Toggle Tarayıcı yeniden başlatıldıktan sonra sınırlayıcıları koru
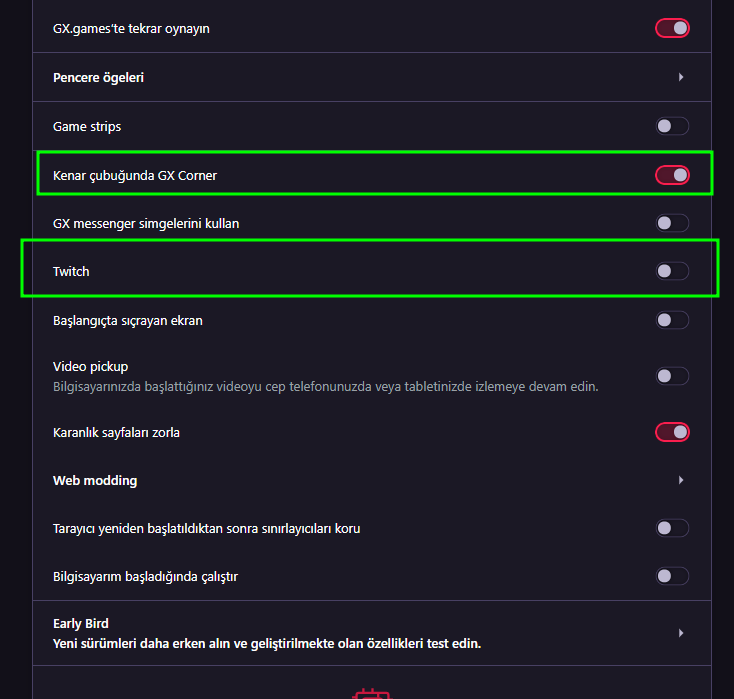Screen dimensions: 734x699 [672, 528]
